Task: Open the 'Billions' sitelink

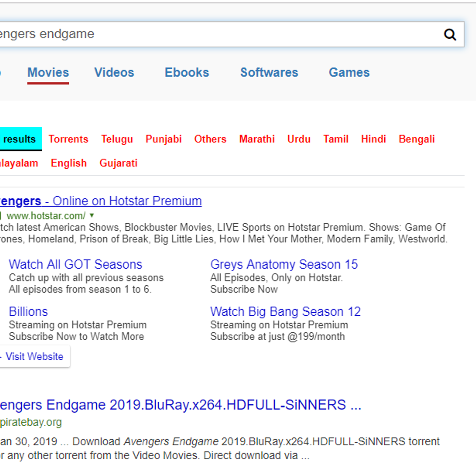Action: pyautogui.click(x=28, y=311)
